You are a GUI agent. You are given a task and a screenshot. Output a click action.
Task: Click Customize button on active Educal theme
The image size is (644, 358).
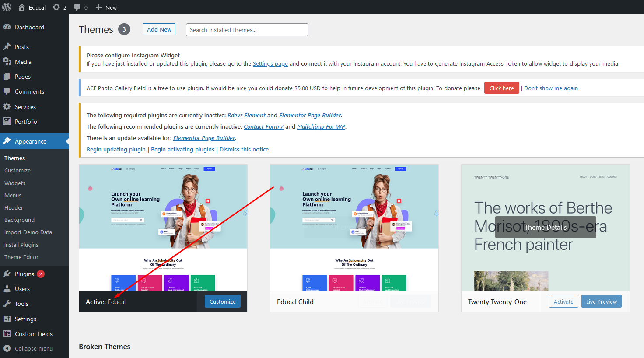point(223,301)
